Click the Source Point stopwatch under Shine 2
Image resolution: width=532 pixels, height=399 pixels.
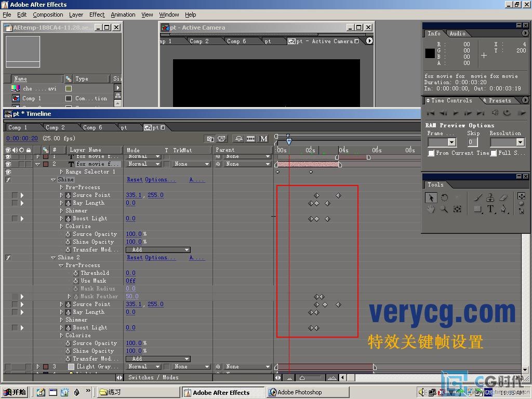point(68,304)
